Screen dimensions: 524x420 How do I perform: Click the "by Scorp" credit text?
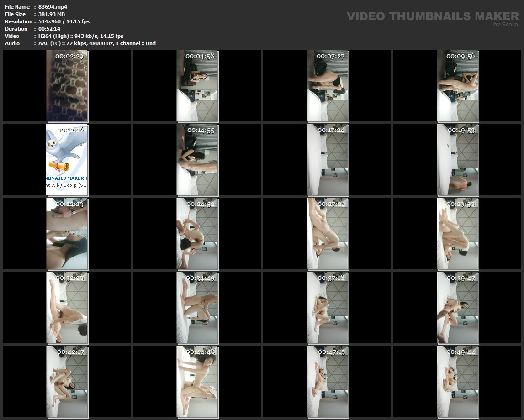point(505,25)
